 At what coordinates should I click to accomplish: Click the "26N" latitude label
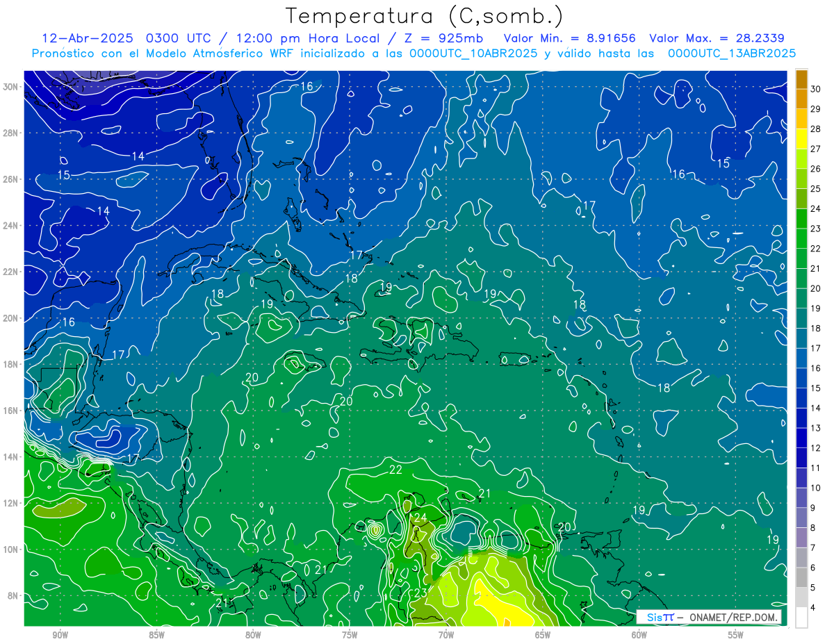(10, 179)
